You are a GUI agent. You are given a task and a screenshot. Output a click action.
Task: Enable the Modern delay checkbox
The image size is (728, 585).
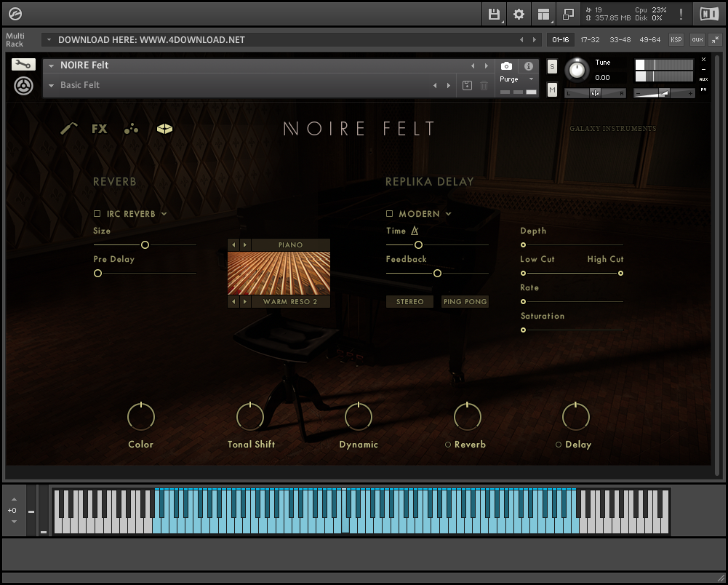[x=390, y=214]
